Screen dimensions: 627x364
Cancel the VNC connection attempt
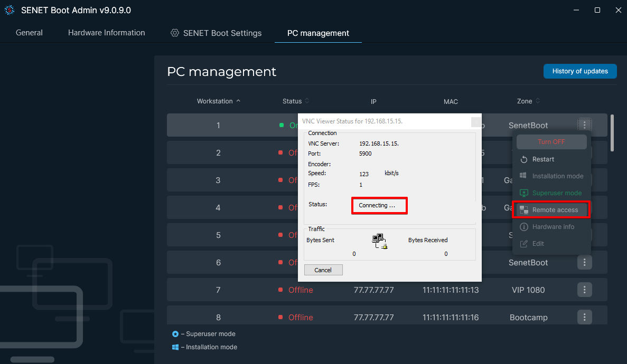coord(323,270)
